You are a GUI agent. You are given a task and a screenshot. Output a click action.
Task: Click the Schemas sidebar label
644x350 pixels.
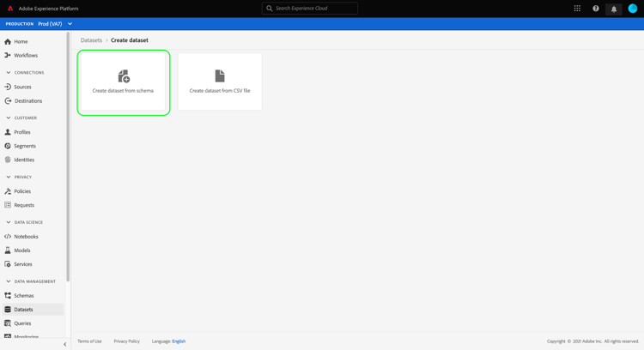tap(24, 295)
